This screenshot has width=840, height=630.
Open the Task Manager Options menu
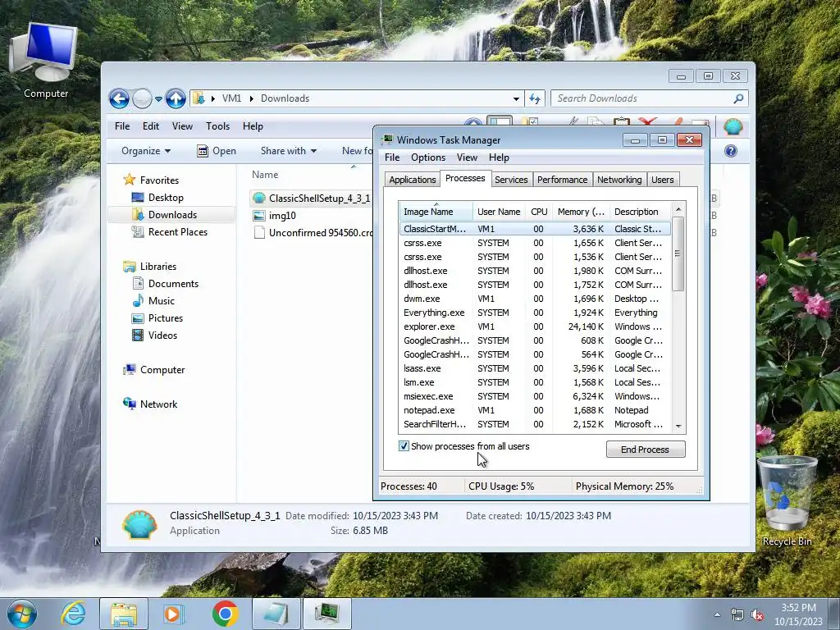pyautogui.click(x=428, y=157)
